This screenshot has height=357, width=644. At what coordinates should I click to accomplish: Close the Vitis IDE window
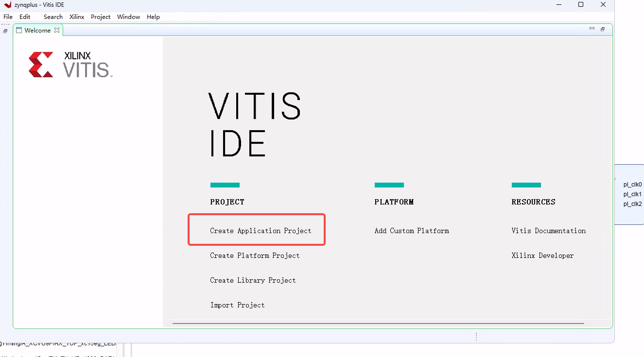pos(603,4)
